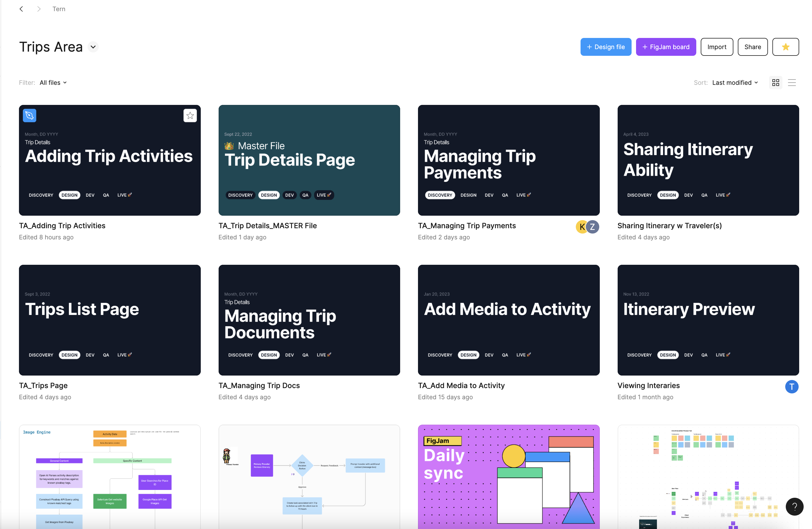
Task: Click the TA_Trip Details_MASTER File name
Action: pyautogui.click(x=267, y=226)
